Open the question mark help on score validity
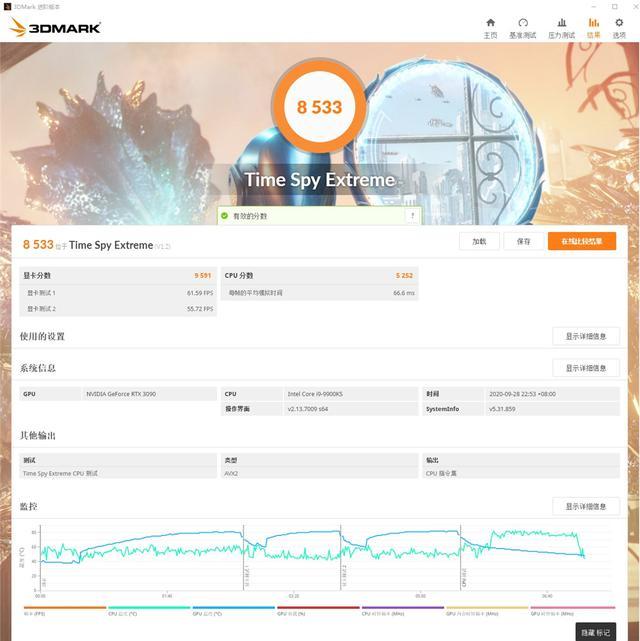640x641 pixels. (412, 215)
